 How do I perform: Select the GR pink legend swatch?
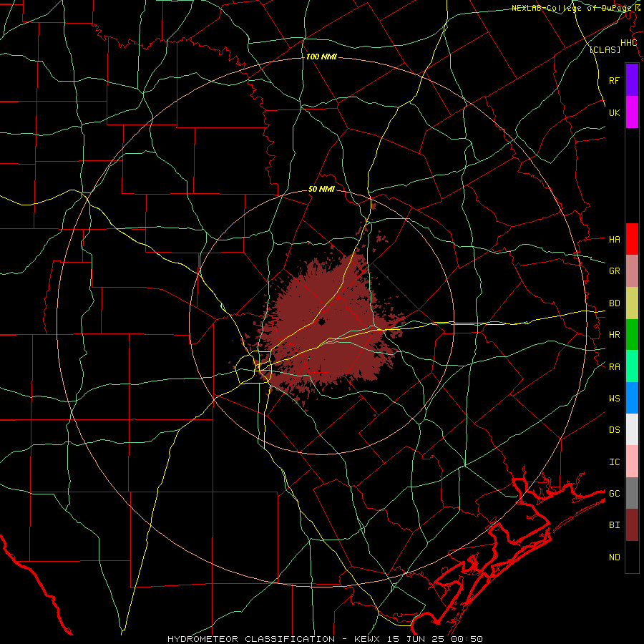[632, 271]
